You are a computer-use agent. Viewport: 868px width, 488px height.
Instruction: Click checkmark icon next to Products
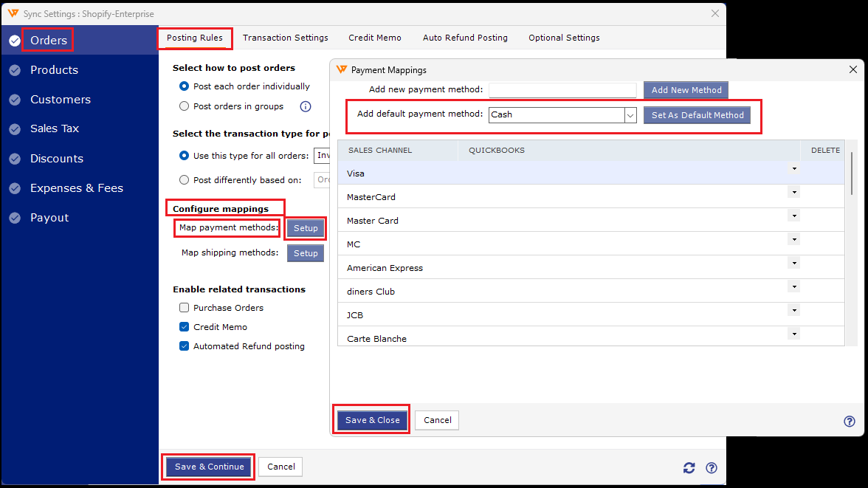[15, 70]
